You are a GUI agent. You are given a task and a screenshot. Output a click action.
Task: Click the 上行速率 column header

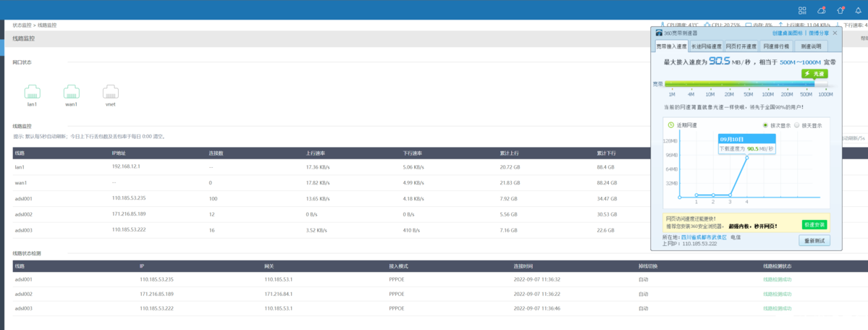[314, 153]
